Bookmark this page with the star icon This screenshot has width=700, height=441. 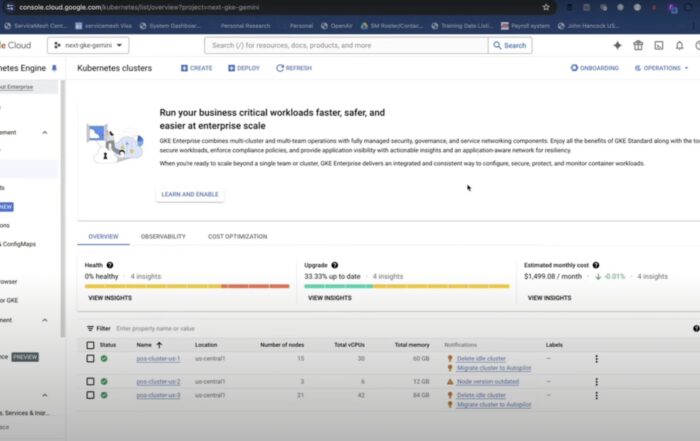coord(545,7)
